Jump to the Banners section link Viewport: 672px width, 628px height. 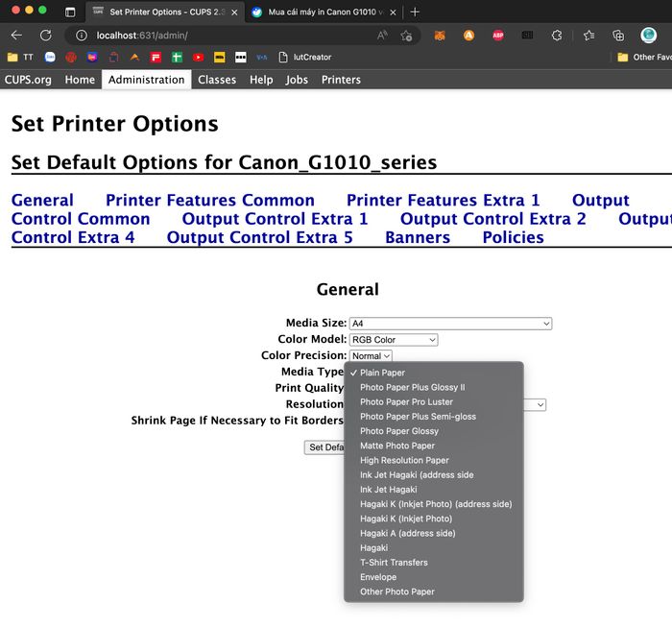point(418,237)
